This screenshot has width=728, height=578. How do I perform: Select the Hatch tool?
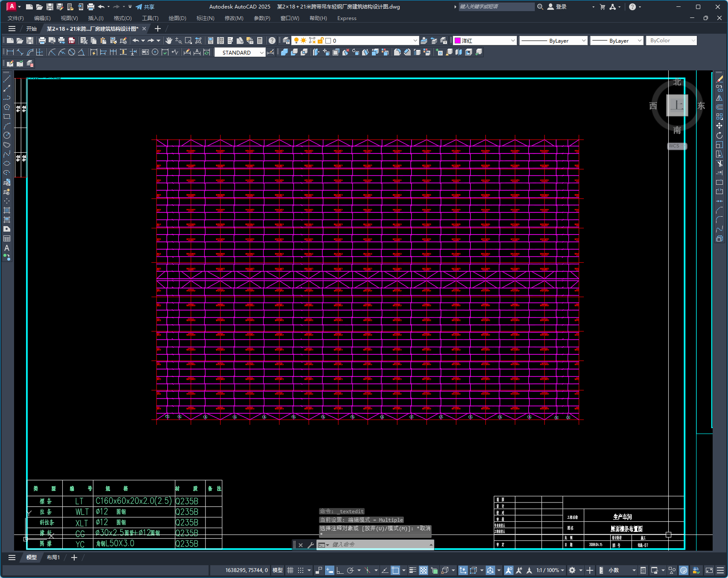pyautogui.click(x=7, y=210)
